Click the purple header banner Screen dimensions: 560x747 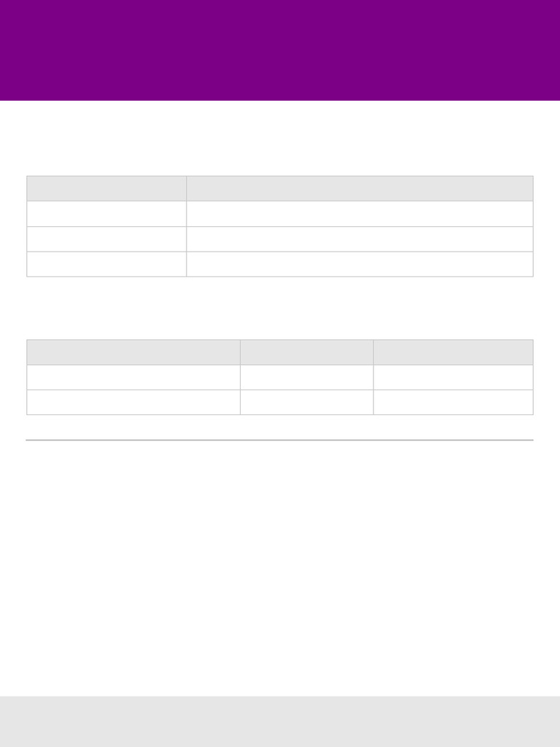[x=280, y=50]
